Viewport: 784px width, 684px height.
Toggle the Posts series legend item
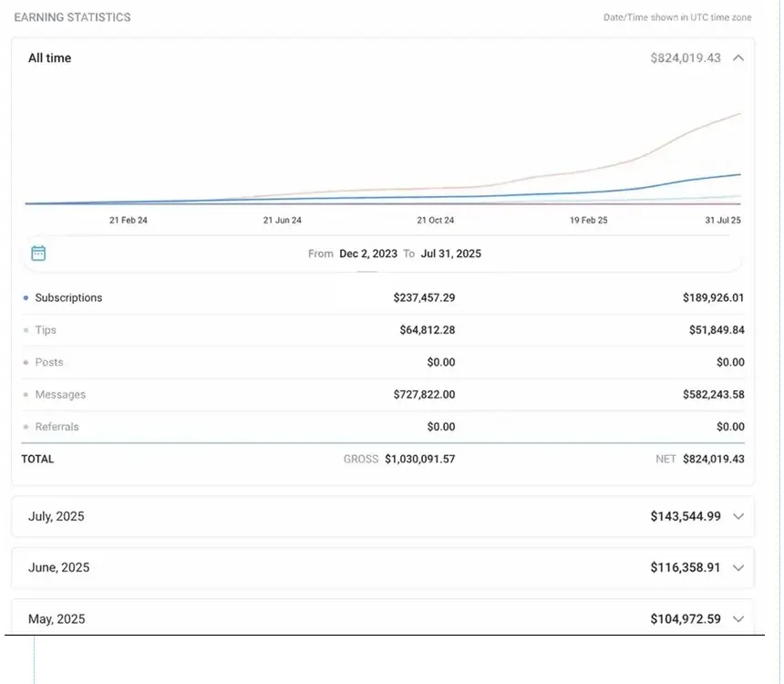click(48, 362)
